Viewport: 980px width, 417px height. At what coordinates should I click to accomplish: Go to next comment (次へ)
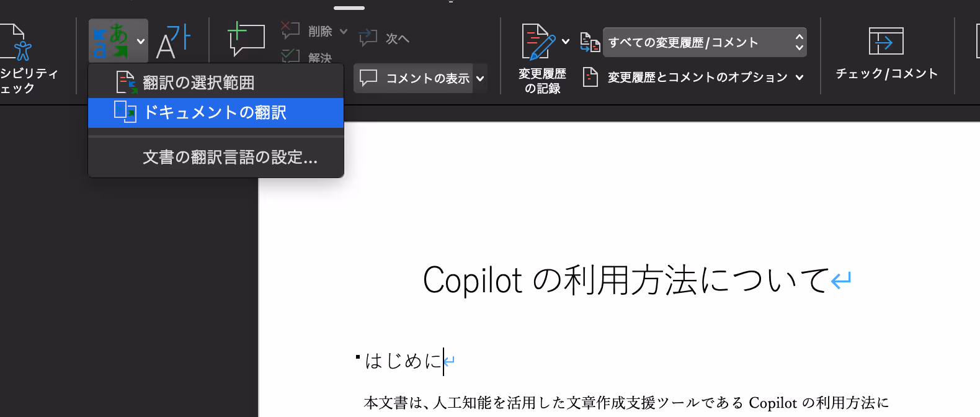click(x=384, y=38)
